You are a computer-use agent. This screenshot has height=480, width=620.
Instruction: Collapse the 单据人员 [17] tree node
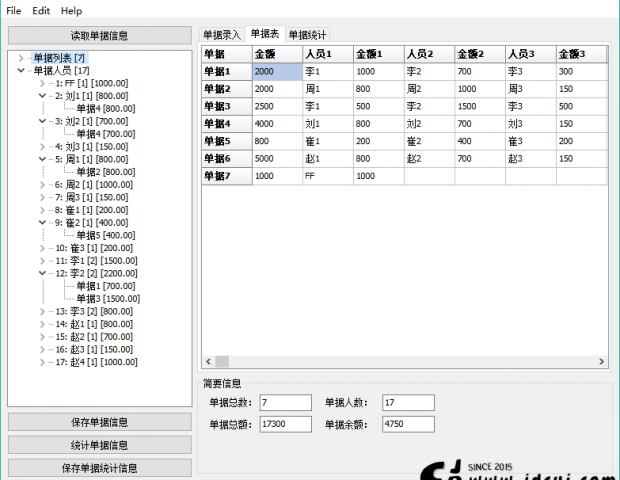(21, 71)
